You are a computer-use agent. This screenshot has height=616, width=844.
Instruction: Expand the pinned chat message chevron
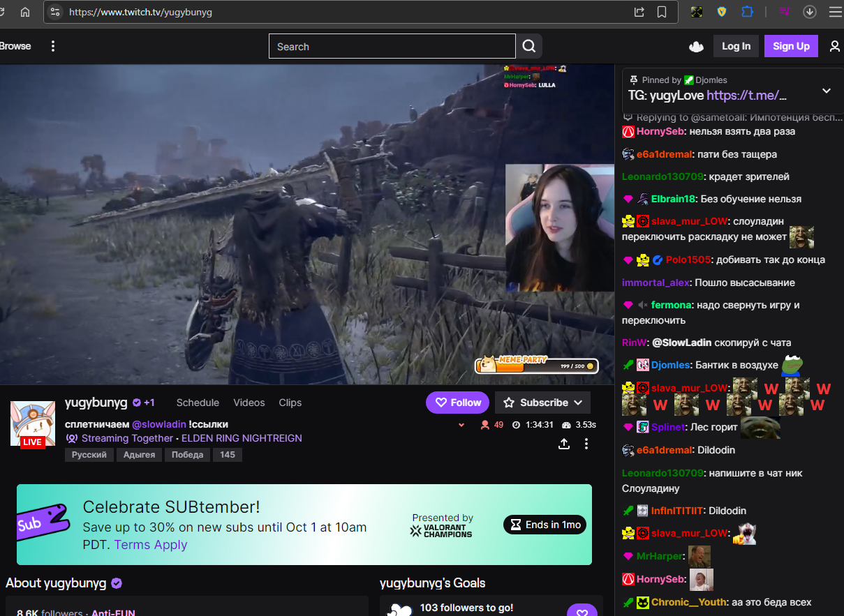click(x=827, y=91)
